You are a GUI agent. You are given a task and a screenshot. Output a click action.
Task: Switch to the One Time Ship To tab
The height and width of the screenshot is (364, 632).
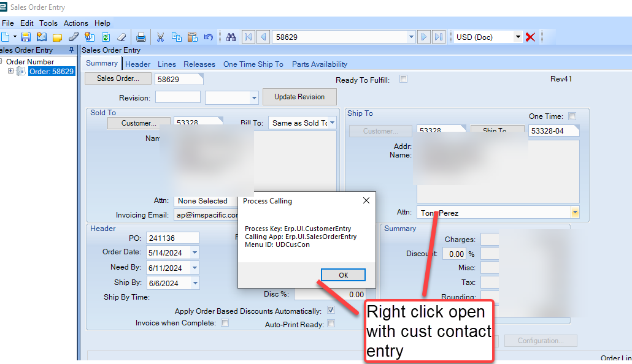(253, 64)
